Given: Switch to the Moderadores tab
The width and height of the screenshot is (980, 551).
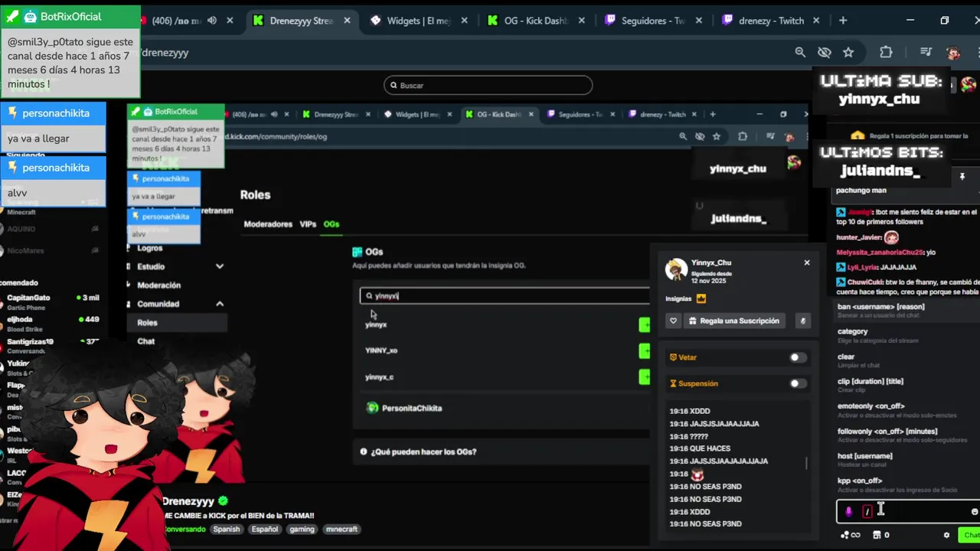Looking at the screenshot, I should pyautogui.click(x=268, y=224).
